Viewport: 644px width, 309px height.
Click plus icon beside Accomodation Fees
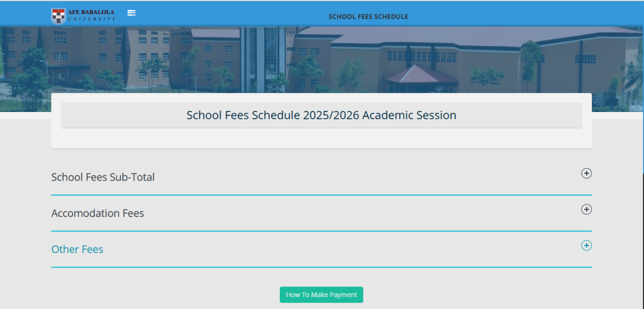pyautogui.click(x=586, y=210)
